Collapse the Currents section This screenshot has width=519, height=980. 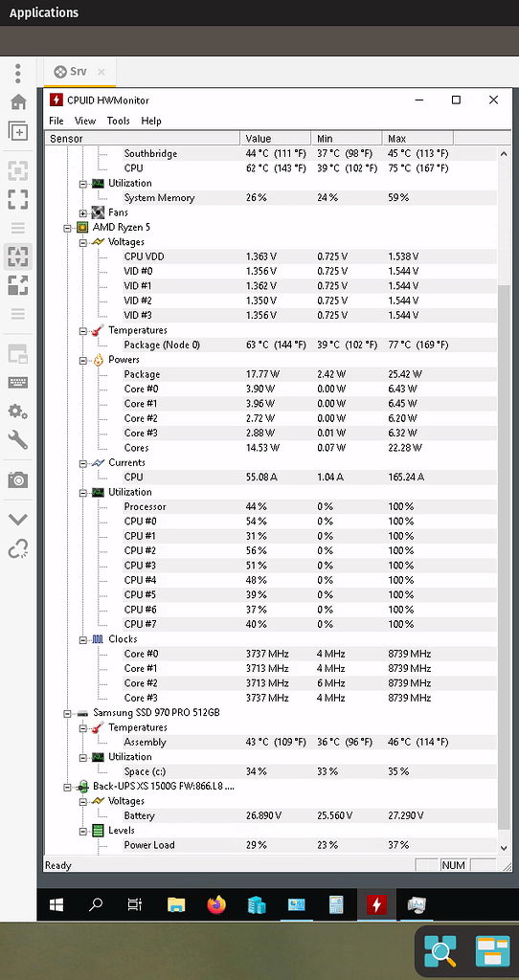coord(83,463)
